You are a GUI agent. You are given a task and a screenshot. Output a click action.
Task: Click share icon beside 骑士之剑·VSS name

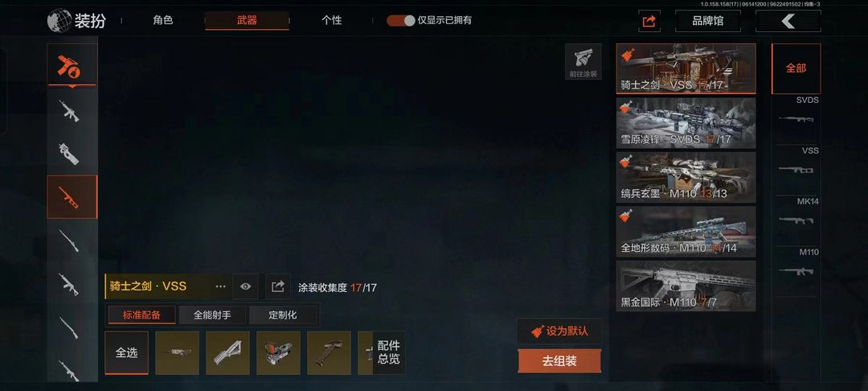tap(278, 286)
